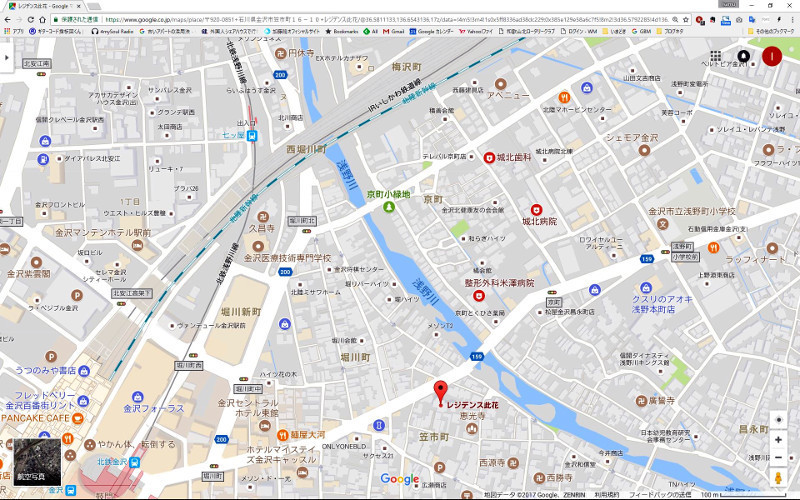Expand the collapsed side panel arrow
The image size is (800, 500).
7,58
